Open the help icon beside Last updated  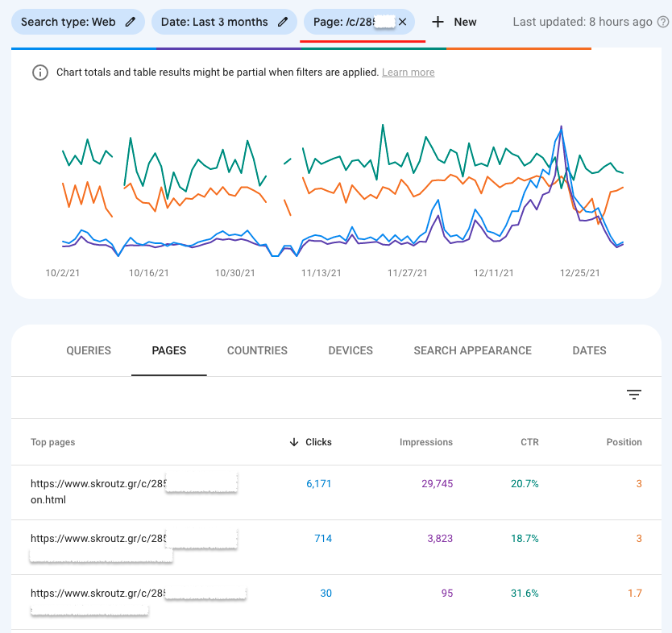(663, 22)
